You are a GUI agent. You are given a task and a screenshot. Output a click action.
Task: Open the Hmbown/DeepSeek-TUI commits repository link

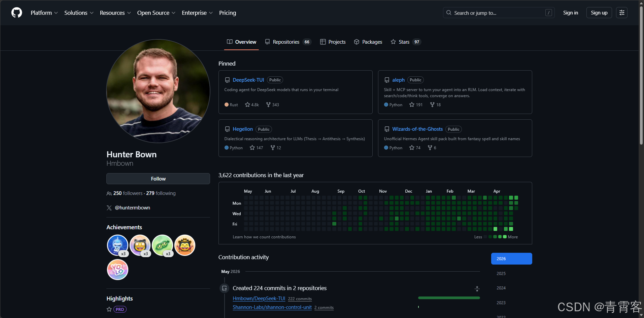(x=259, y=299)
